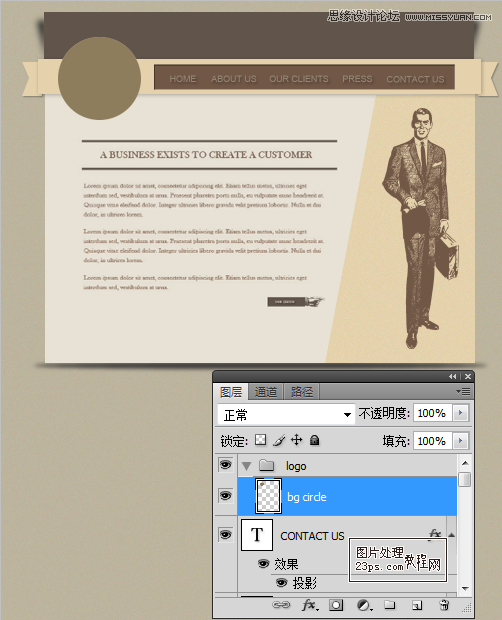502x620 pixels.
Task: Click PRESS in the navigation bar
Action: click(357, 79)
